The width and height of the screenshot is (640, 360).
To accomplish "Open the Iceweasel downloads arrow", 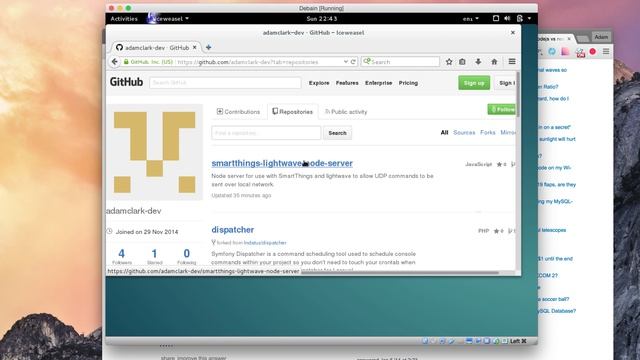I will pos(478,62).
